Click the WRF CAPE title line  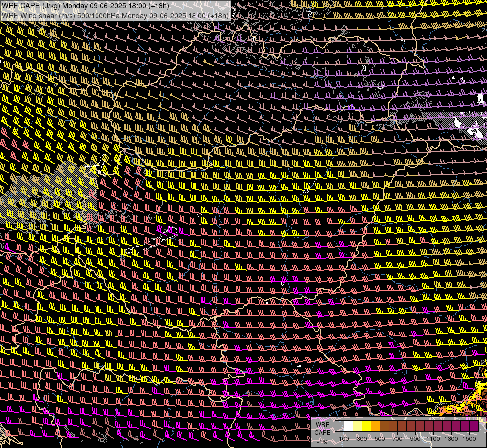click(x=85, y=6)
